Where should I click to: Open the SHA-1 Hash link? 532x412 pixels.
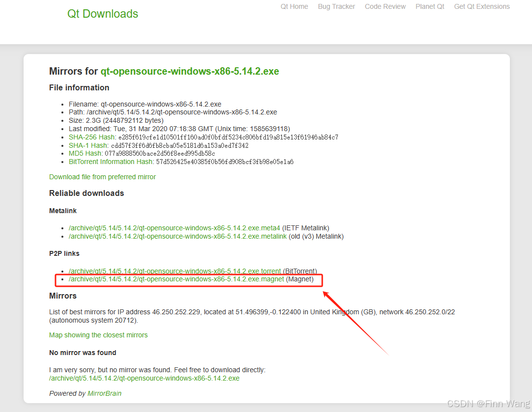[x=88, y=145]
